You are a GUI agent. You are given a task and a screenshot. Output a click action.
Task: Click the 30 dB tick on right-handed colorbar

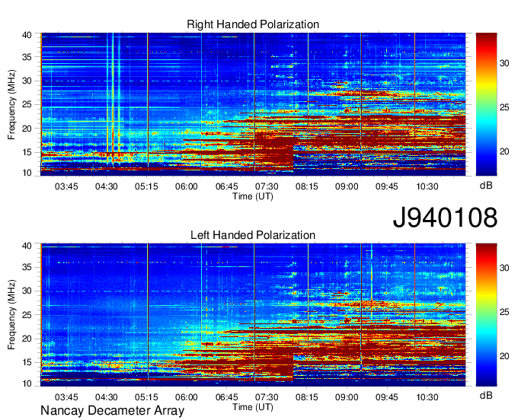point(504,62)
